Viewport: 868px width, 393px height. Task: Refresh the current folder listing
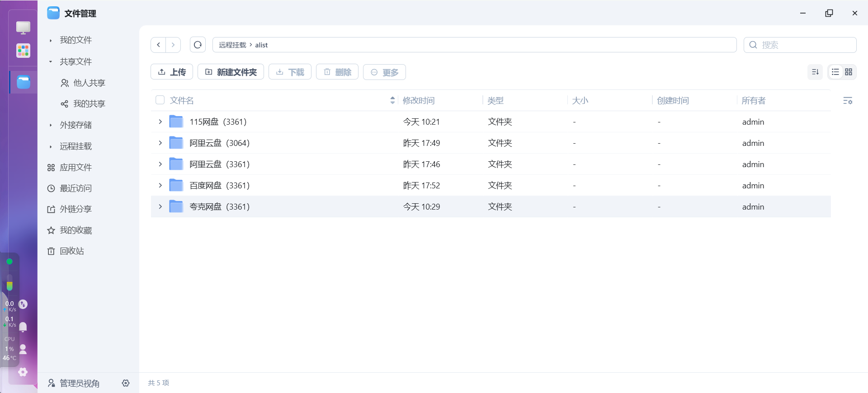pos(198,45)
